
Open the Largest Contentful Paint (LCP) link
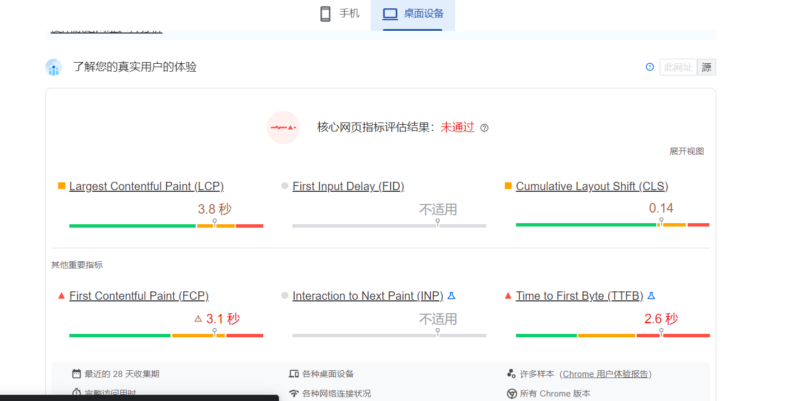point(146,186)
